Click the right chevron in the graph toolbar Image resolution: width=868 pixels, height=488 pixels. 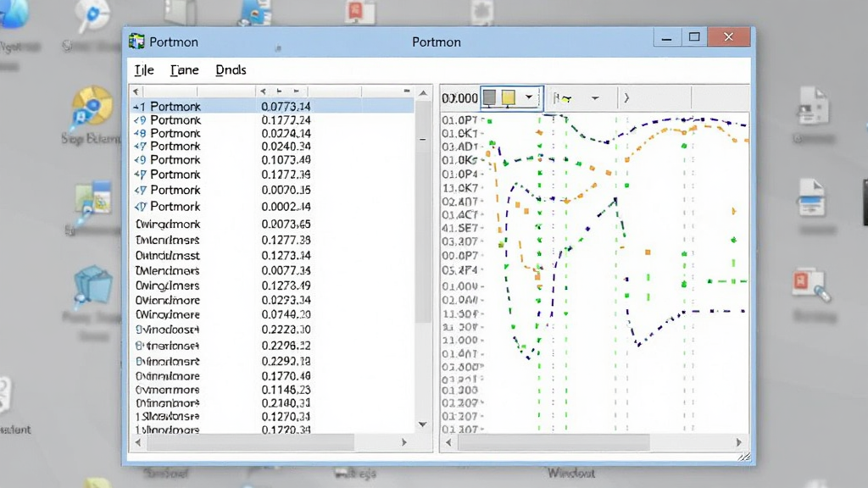click(x=626, y=98)
